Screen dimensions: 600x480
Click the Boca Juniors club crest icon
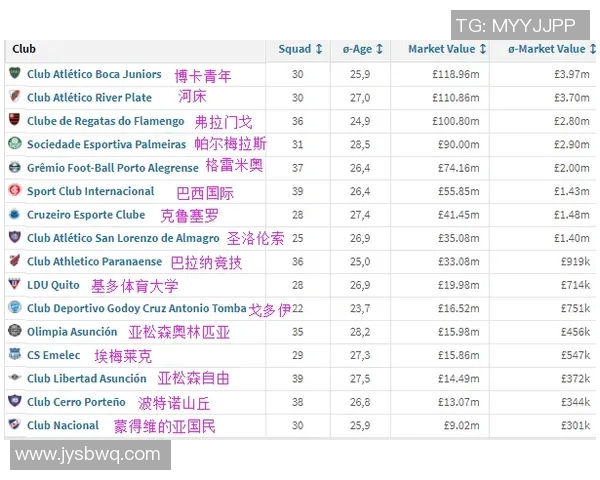click(x=14, y=74)
